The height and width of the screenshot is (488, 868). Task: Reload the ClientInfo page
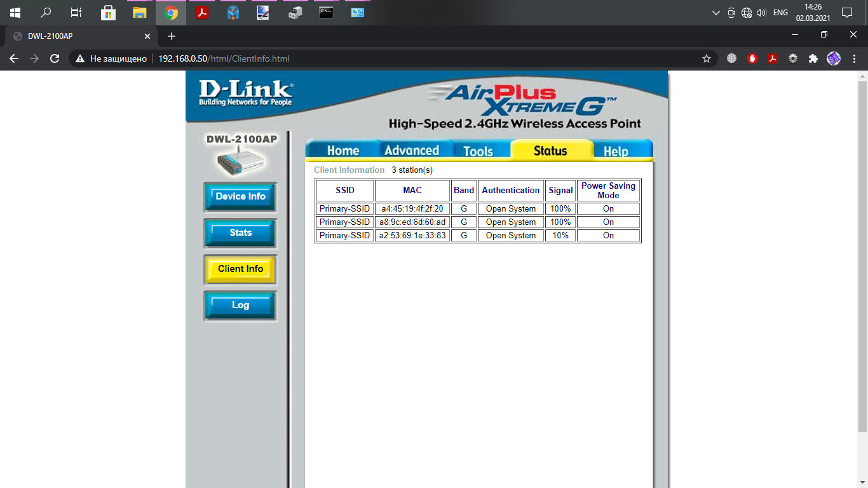[55, 58]
